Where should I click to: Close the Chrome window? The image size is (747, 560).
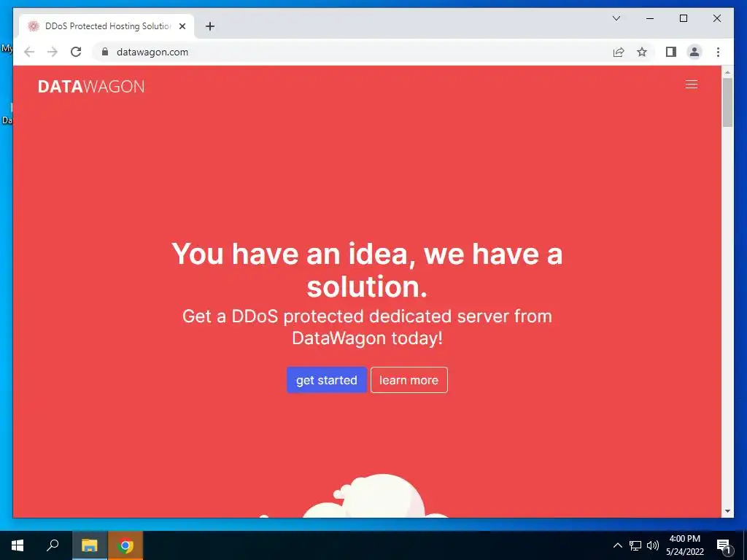point(716,18)
